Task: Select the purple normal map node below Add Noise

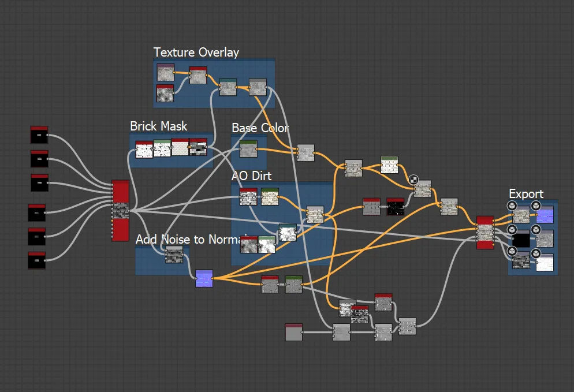Action: coord(204,278)
